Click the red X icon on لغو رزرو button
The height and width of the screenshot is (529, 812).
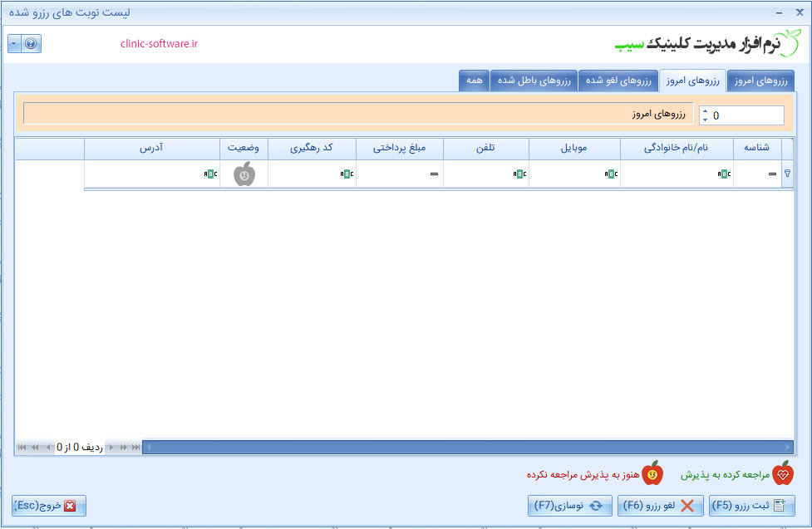(x=687, y=505)
